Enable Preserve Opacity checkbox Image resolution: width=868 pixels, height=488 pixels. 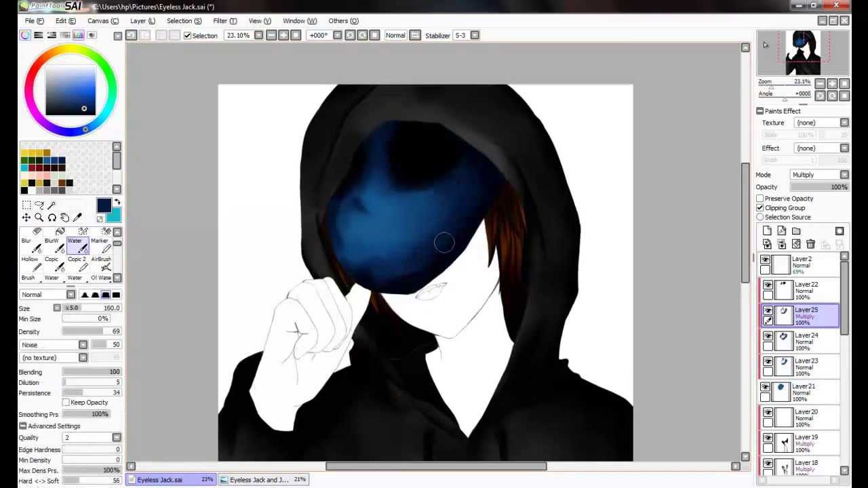tap(760, 199)
